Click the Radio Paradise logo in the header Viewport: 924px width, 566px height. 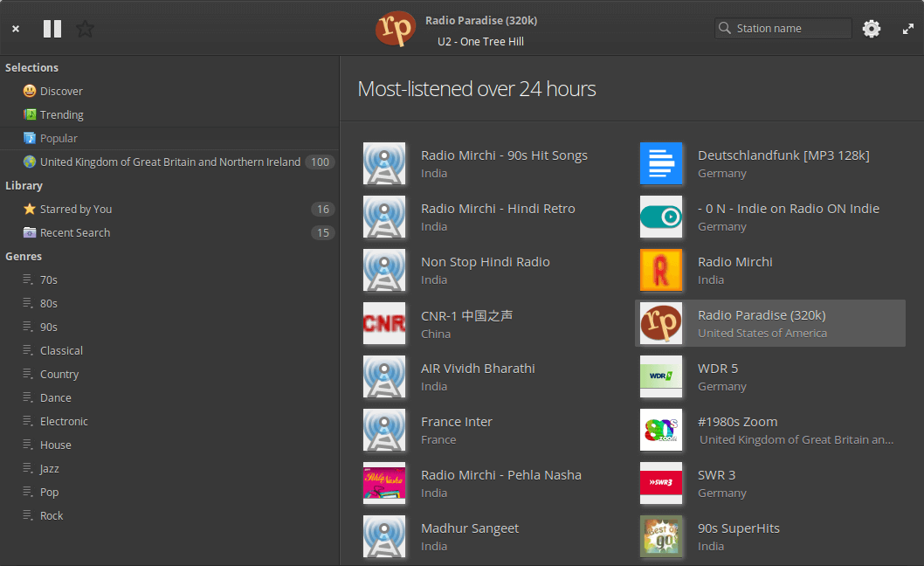[396, 29]
